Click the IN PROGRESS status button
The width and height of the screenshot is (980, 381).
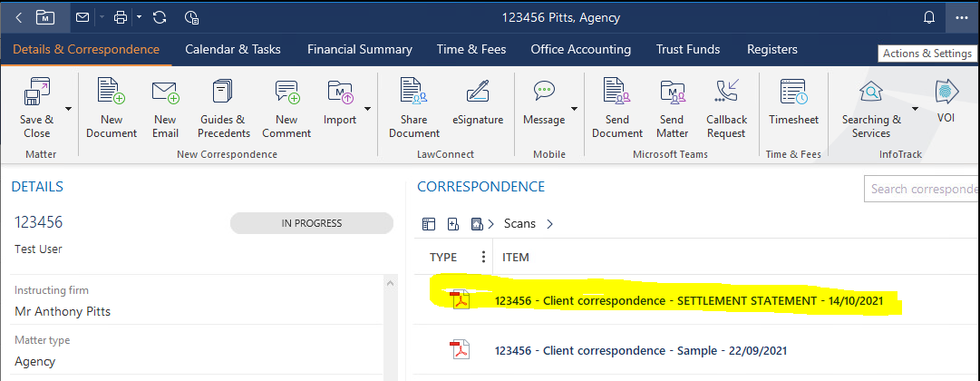coord(312,223)
